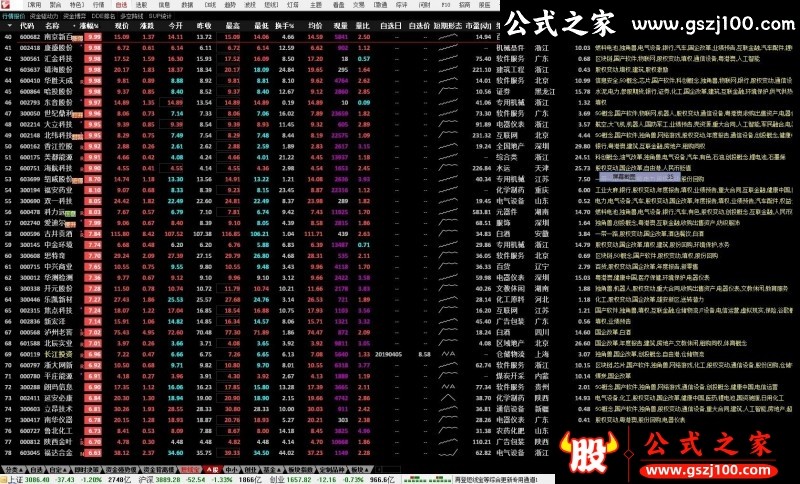
Task: Click the orange tag beside 爱迪尔
Action: pos(70,224)
